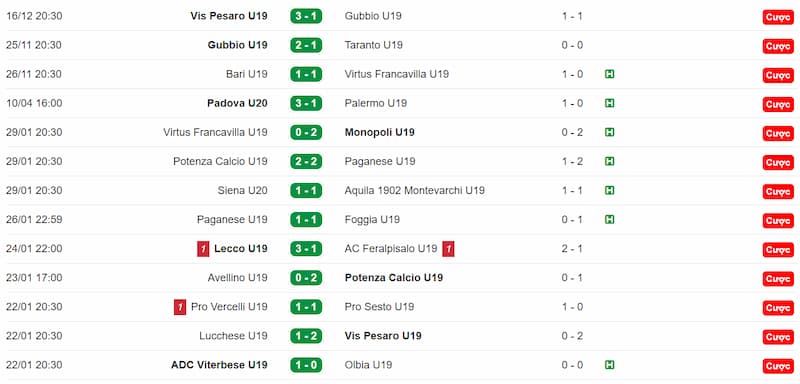Click Cược button for Vis Pesaro vs Gubbio
The image size is (800, 384).
[778, 17]
